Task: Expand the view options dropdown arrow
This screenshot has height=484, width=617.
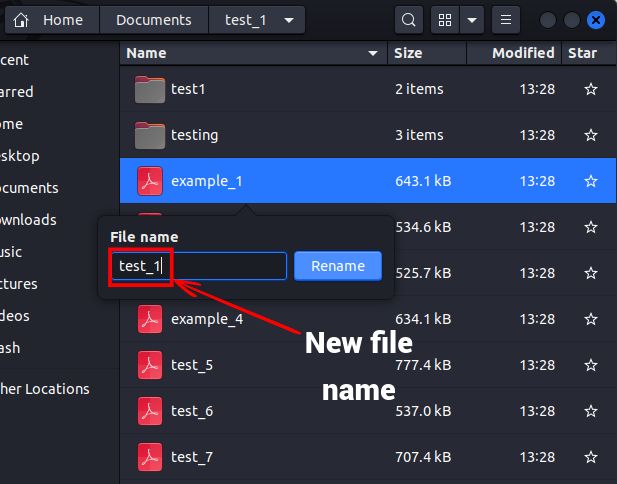Action: click(472, 20)
